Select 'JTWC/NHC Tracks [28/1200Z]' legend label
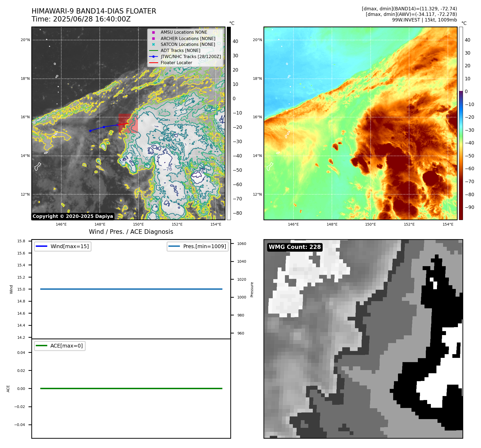 pos(191,57)
